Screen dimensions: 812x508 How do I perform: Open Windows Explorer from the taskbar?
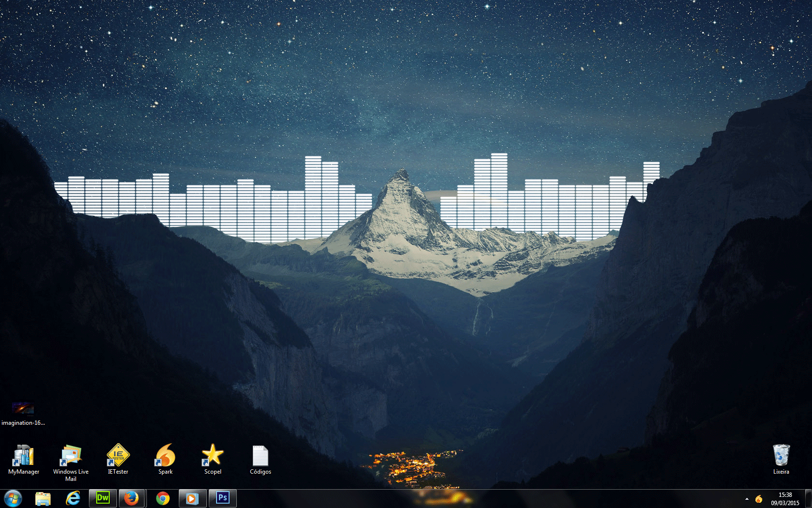[x=43, y=498]
